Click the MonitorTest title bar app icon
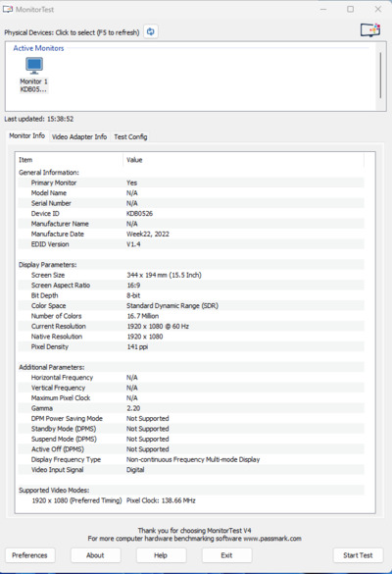Screen dimensions: 392x574 (7, 9)
